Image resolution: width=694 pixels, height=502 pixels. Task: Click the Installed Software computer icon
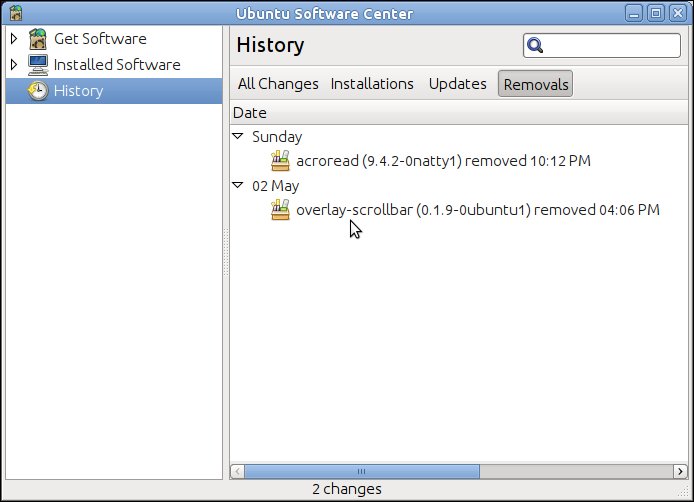38,65
